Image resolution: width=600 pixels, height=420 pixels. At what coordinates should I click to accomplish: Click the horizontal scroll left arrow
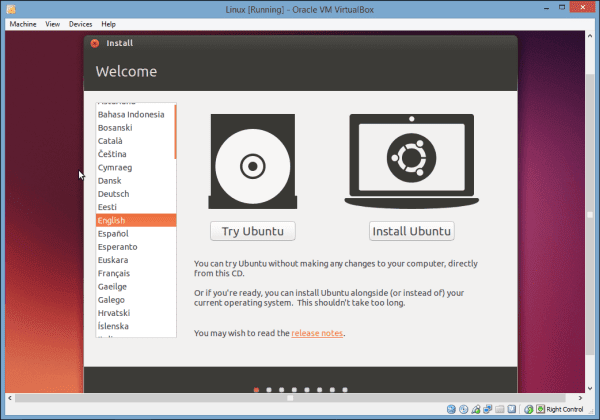point(10,398)
